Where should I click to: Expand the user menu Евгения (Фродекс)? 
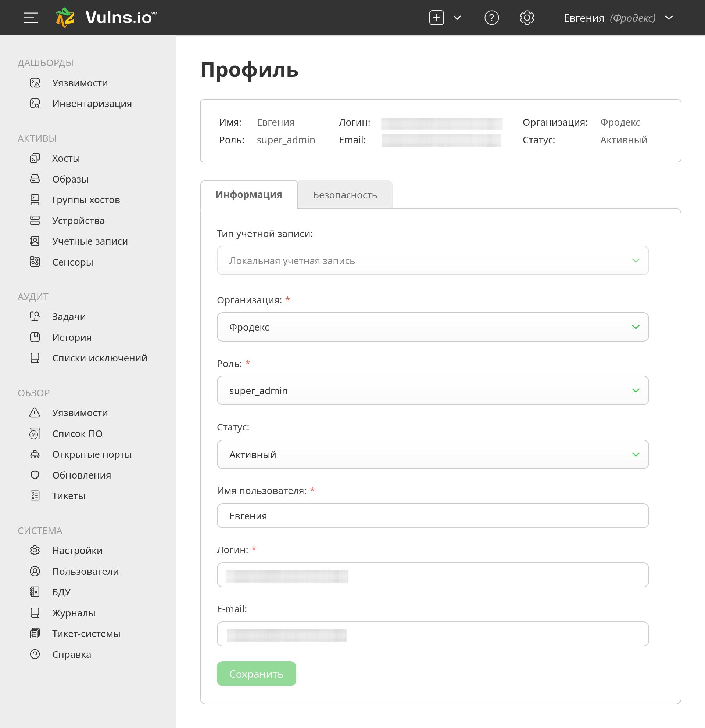(x=618, y=18)
